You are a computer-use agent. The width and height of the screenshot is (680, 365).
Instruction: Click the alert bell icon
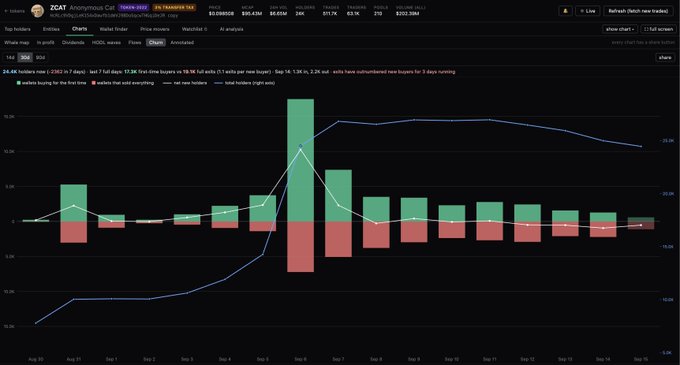coord(565,11)
